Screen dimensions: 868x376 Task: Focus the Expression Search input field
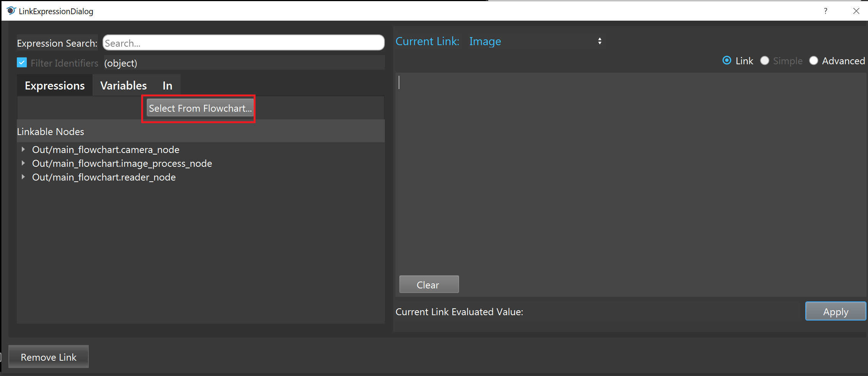click(x=244, y=43)
